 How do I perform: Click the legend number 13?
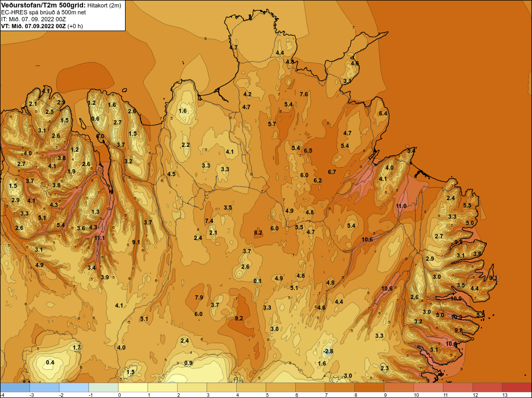tap(504, 395)
